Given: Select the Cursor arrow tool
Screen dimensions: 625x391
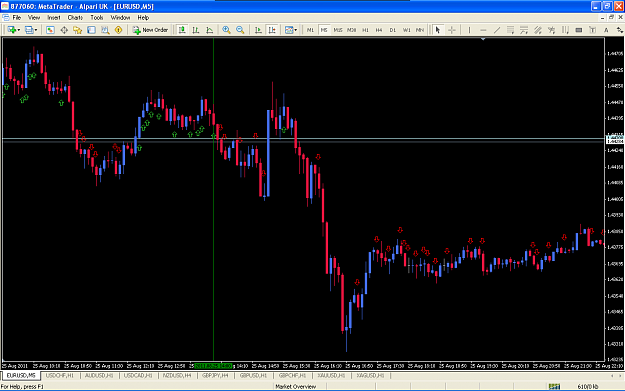Looking at the screenshot, I should click(438, 30).
